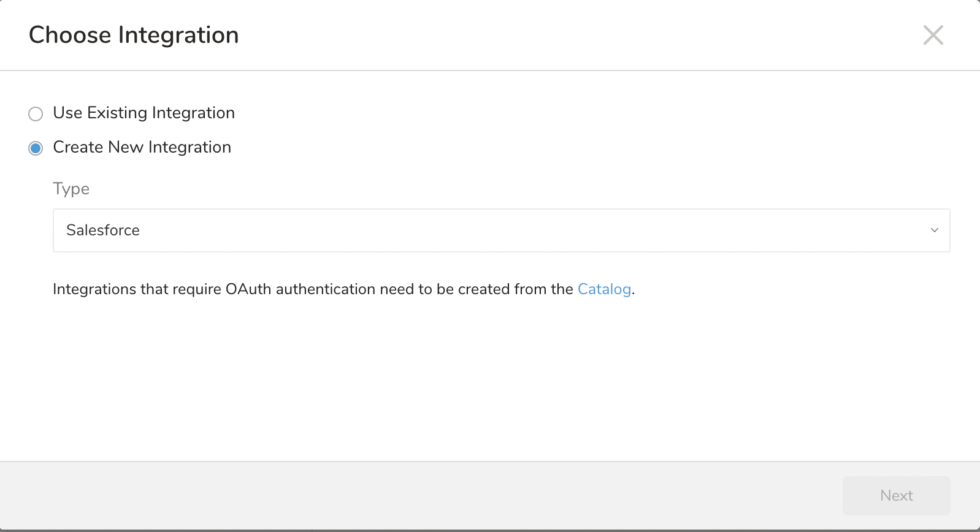Click the 'Choose Integration' dialog title

134,35
